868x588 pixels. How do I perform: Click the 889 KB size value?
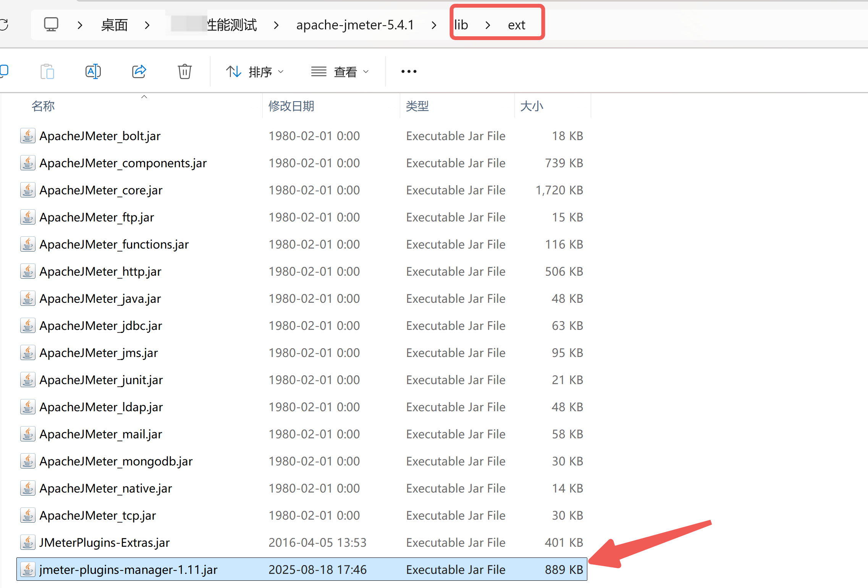(x=564, y=570)
